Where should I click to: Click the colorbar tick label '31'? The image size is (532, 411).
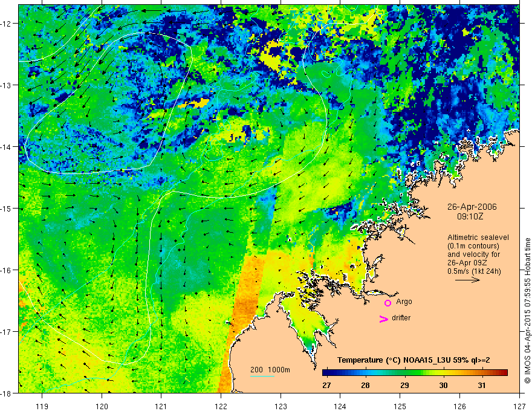481,385
